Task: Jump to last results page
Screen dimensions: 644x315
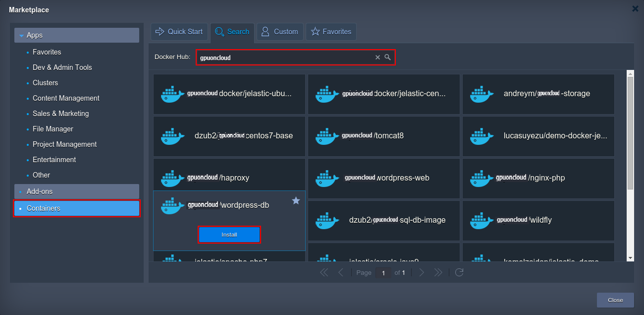Action: click(x=438, y=272)
